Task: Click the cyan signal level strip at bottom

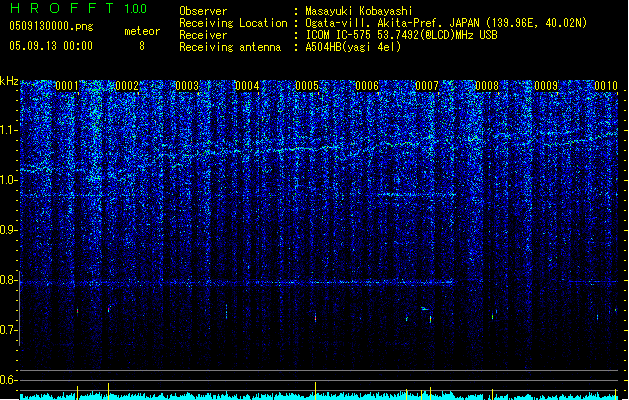Action: pos(319,396)
